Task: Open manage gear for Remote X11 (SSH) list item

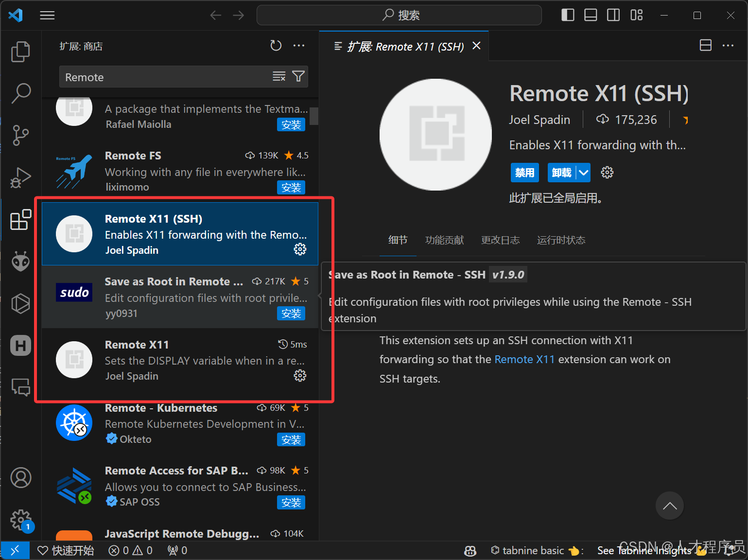Action: click(x=300, y=249)
